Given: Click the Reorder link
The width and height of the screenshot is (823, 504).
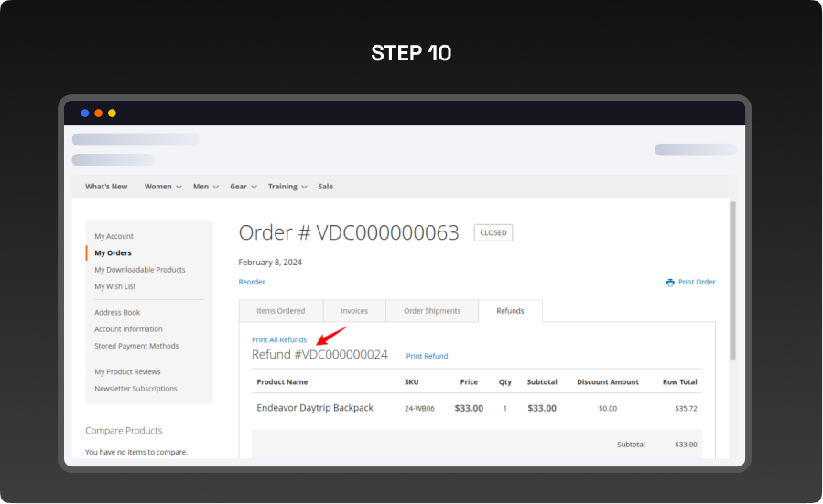Looking at the screenshot, I should coord(252,282).
